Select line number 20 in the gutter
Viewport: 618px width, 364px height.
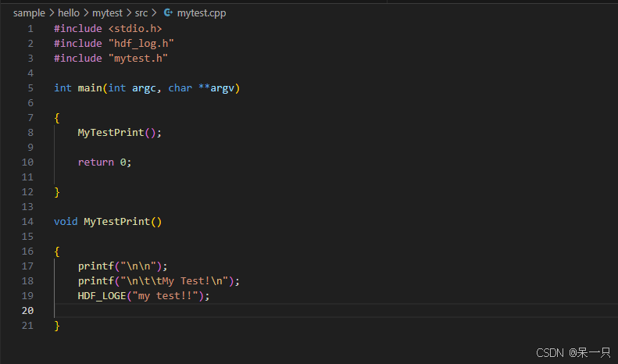pos(27,310)
